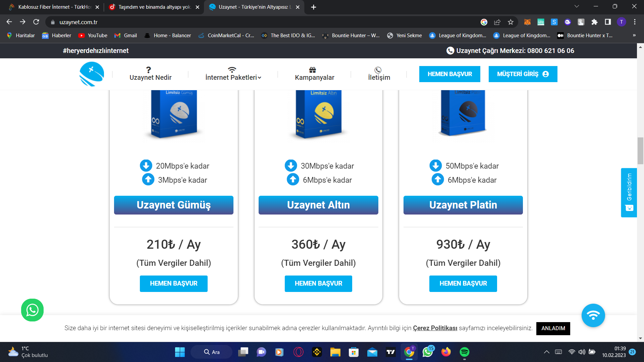Image resolution: width=644 pixels, height=362 pixels.
Task: Open the Geribildirim feedback side tab
Action: tap(629, 192)
